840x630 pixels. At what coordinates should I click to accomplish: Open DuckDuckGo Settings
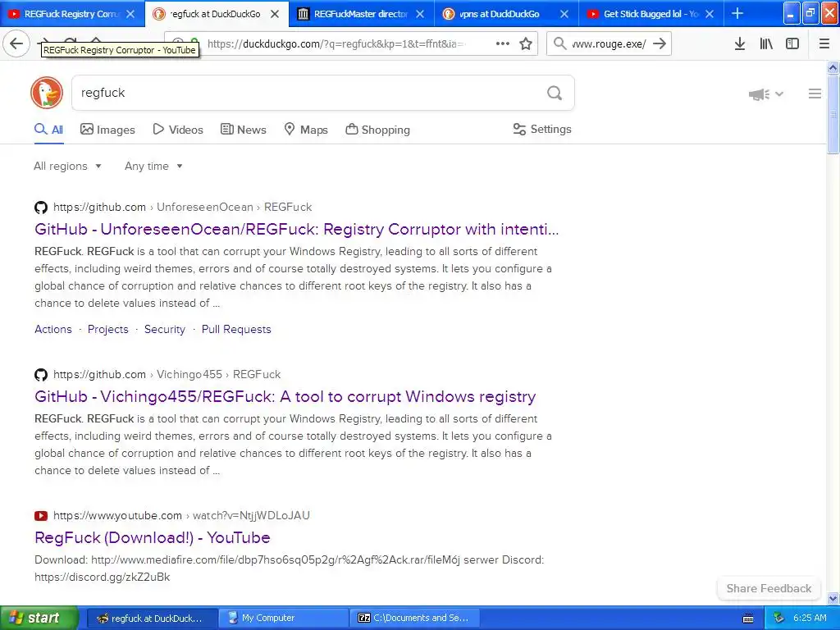(542, 129)
